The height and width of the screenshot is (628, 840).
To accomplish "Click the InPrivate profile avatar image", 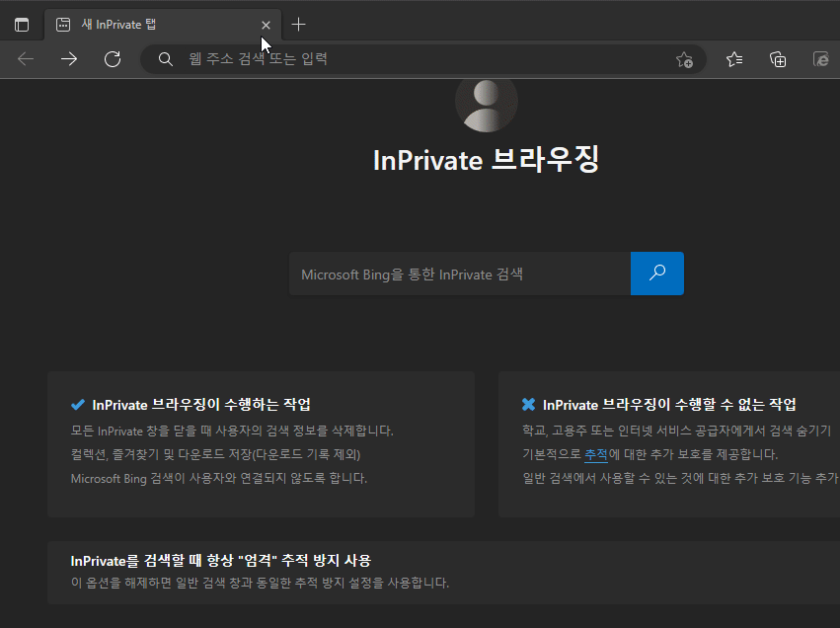I will (487, 104).
